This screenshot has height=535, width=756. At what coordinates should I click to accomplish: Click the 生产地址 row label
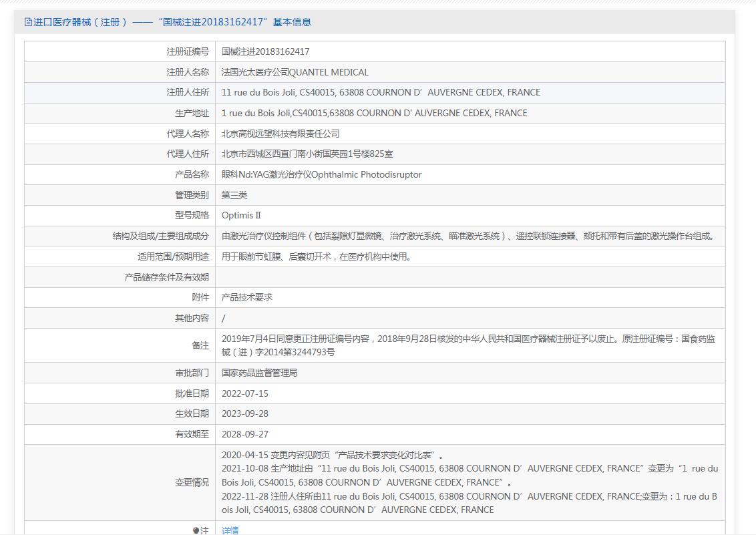click(192, 114)
